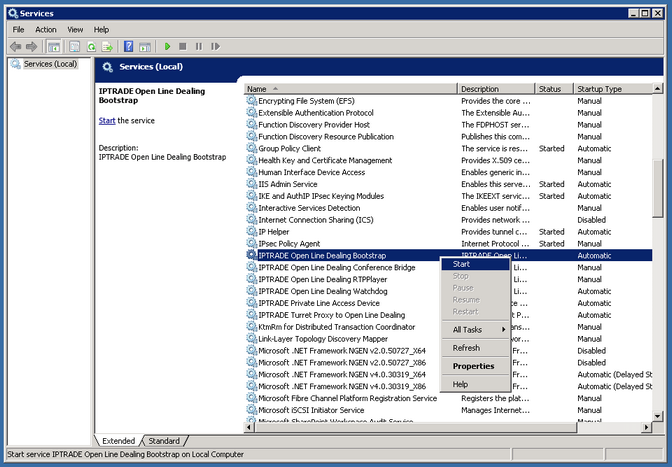672x467 pixels.
Task: Click horizontal scrollbar left arrow
Action: click(249, 427)
